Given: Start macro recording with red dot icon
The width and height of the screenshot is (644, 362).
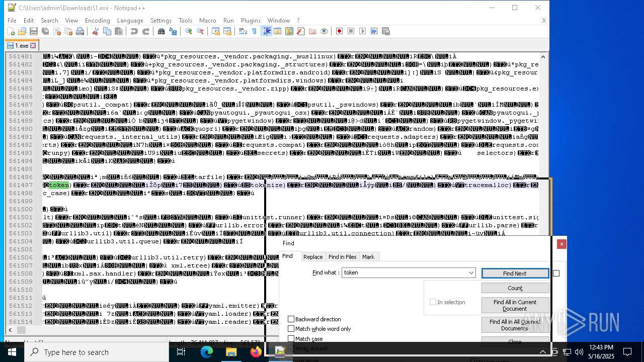Looking at the screenshot, I should click(x=339, y=31).
